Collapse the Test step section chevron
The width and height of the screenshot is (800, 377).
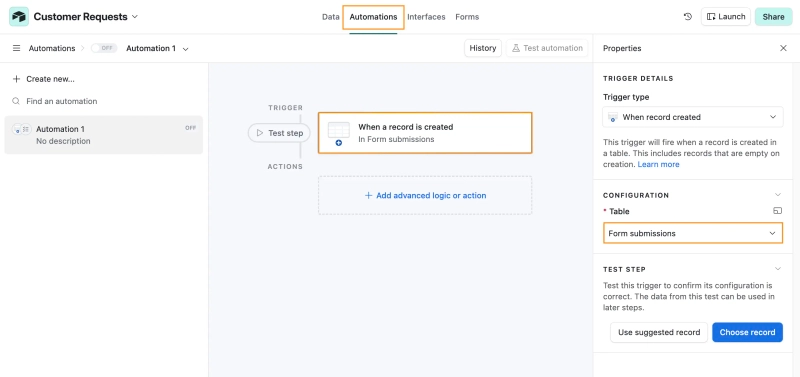tap(778, 269)
